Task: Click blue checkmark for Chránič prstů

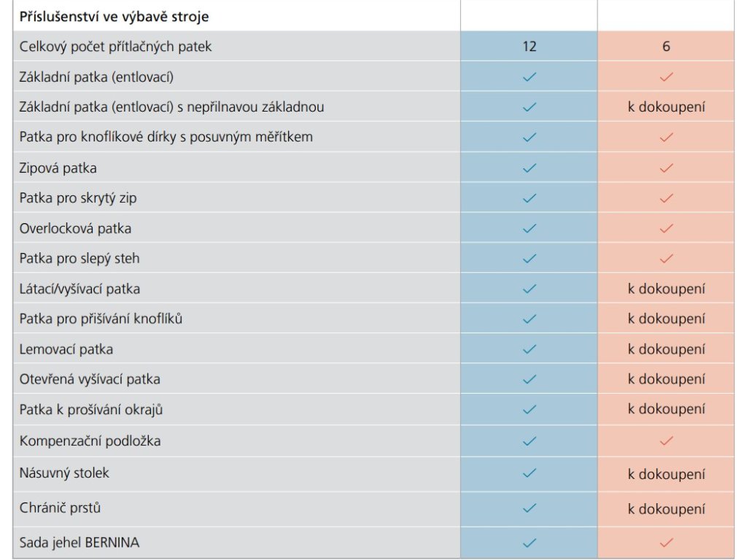Action: 530,508
